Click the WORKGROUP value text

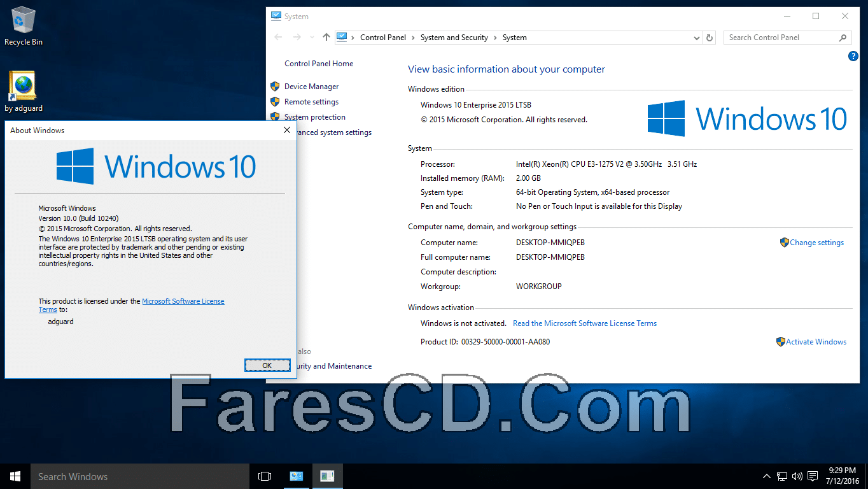coord(538,287)
